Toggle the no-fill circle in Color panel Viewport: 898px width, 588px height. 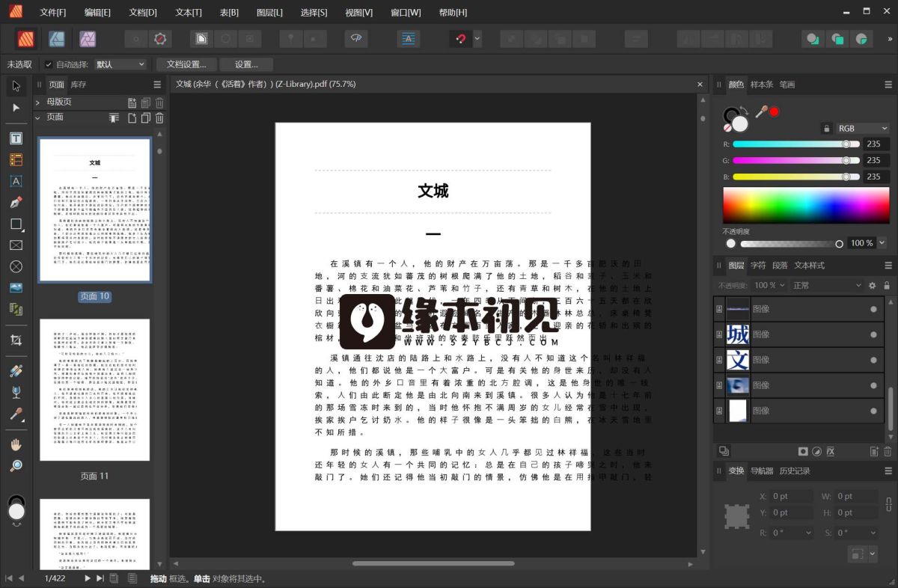click(727, 129)
